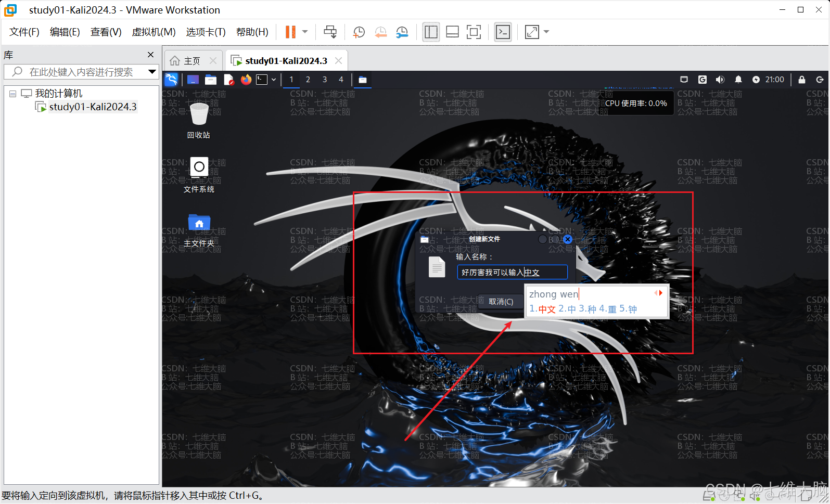Close the 库 library panel

(x=151, y=55)
